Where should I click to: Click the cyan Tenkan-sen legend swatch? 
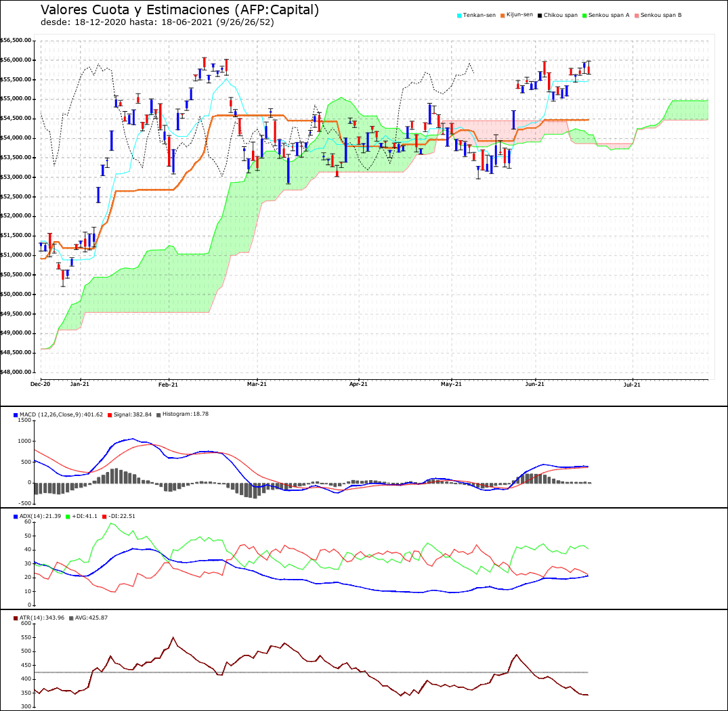tap(459, 16)
